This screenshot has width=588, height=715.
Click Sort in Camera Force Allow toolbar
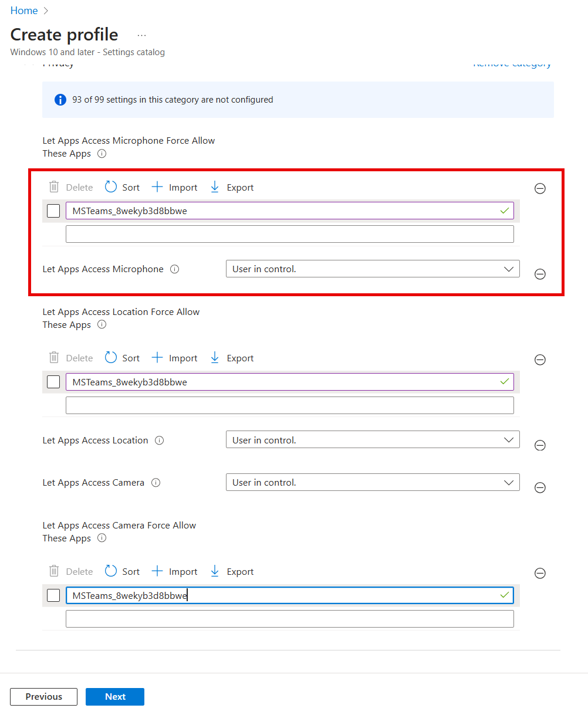click(x=122, y=572)
